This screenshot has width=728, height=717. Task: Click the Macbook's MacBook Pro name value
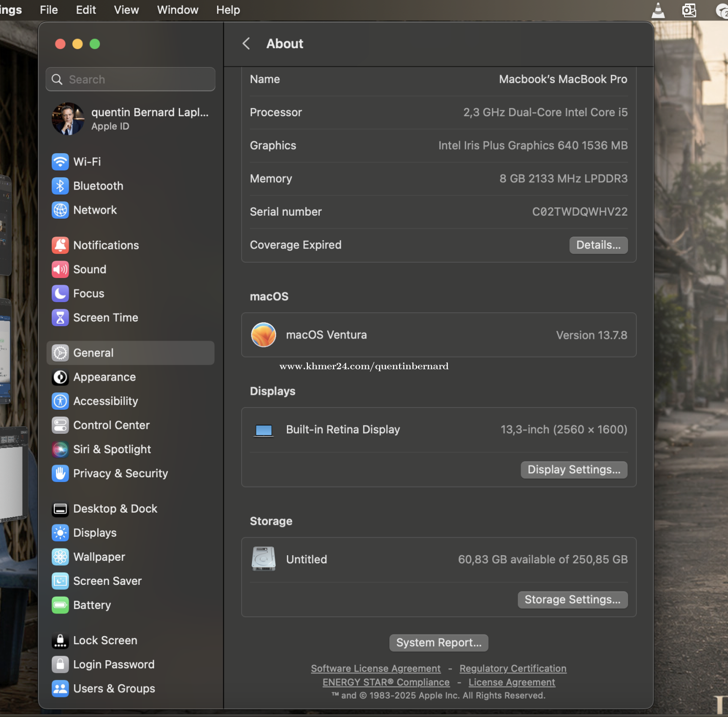(x=563, y=79)
